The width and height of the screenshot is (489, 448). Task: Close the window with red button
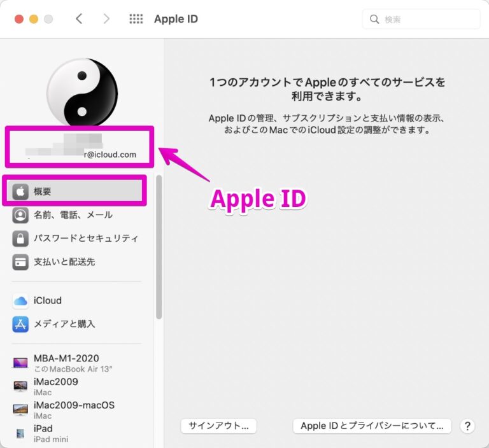pos(19,19)
